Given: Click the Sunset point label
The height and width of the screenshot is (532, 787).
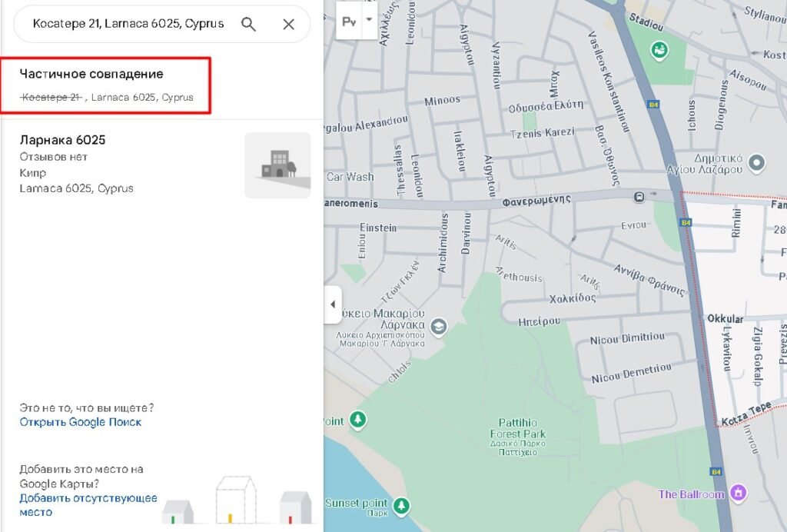Looking at the screenshot, I should pyautogui.click(x=356, y=503).
